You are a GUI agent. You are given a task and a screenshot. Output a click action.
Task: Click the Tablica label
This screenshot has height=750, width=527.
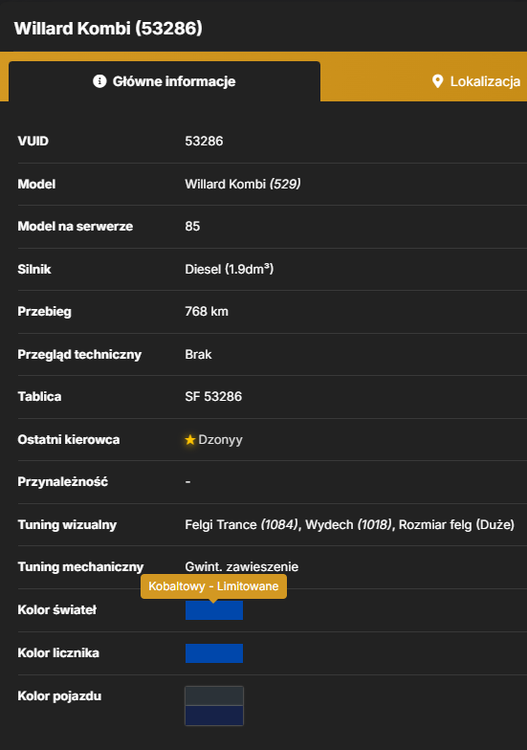[x=39, y=397]
